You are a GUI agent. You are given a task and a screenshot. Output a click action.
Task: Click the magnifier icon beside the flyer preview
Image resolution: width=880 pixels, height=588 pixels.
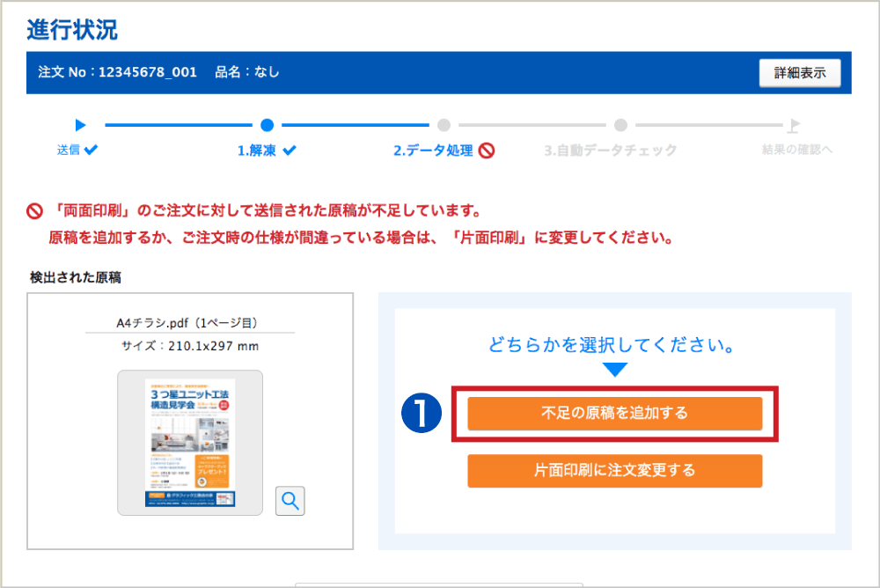(x=290, y=501)
